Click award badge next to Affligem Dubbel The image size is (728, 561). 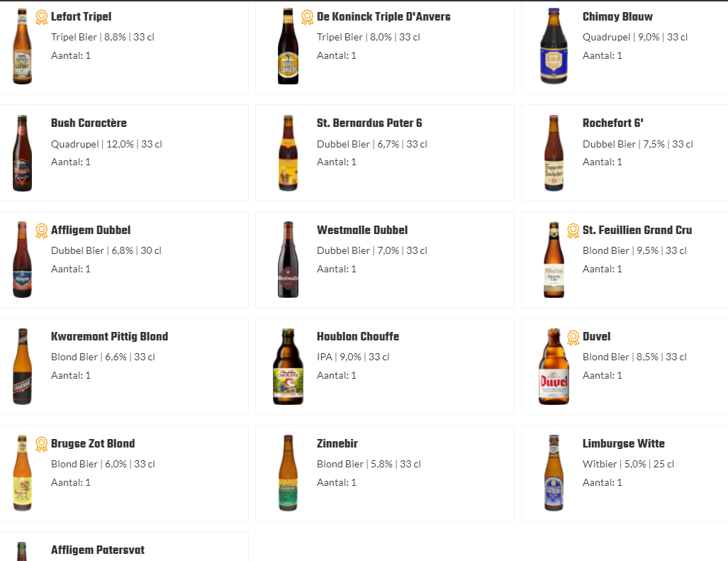(x=42, y=230)
